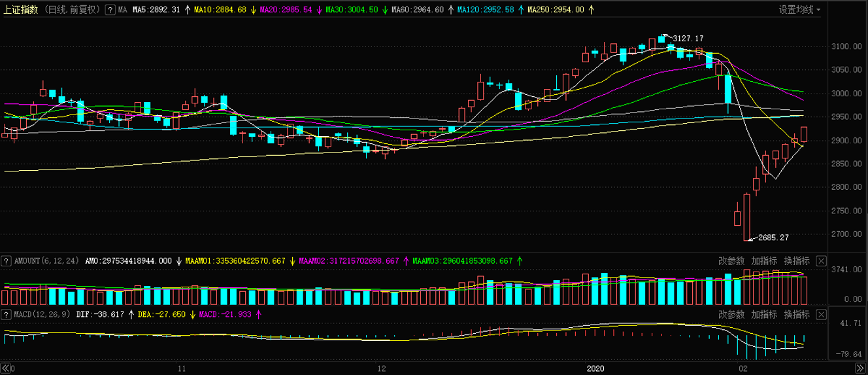Viewport: 868px width, 375px height.
Task: Click 换指标 in the AMOUNT panel
Action: coord(797,260)
